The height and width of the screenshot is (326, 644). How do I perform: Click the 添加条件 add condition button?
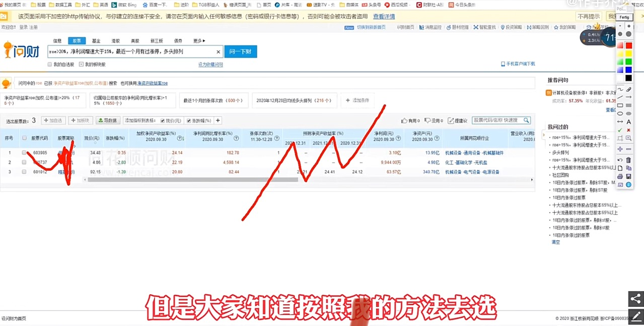point(357,100)
